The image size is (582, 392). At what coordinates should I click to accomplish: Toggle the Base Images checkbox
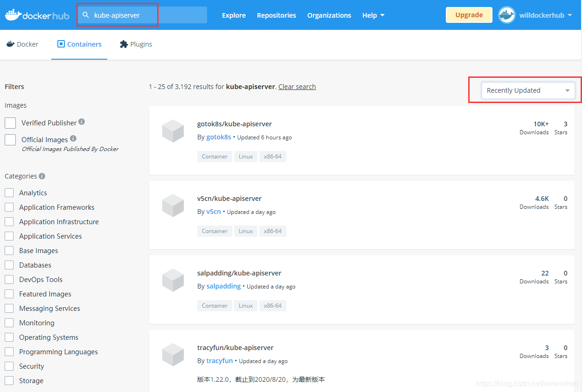click(9, 251)
